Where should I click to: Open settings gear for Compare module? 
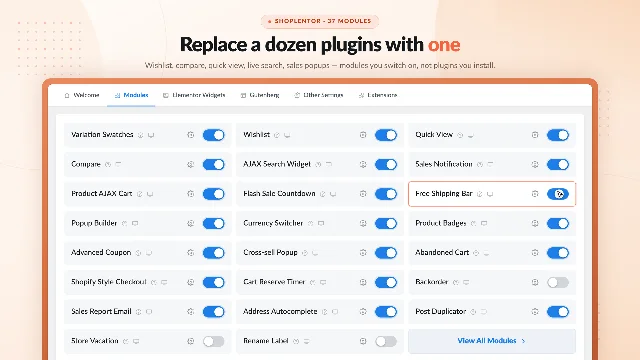[191, 164]
